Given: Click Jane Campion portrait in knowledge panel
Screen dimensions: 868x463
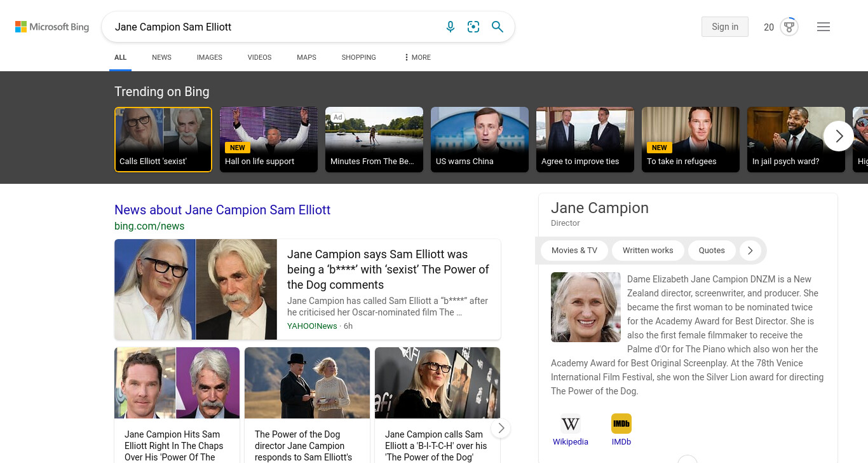Looking at the screenshot, I should click(586, 307).
